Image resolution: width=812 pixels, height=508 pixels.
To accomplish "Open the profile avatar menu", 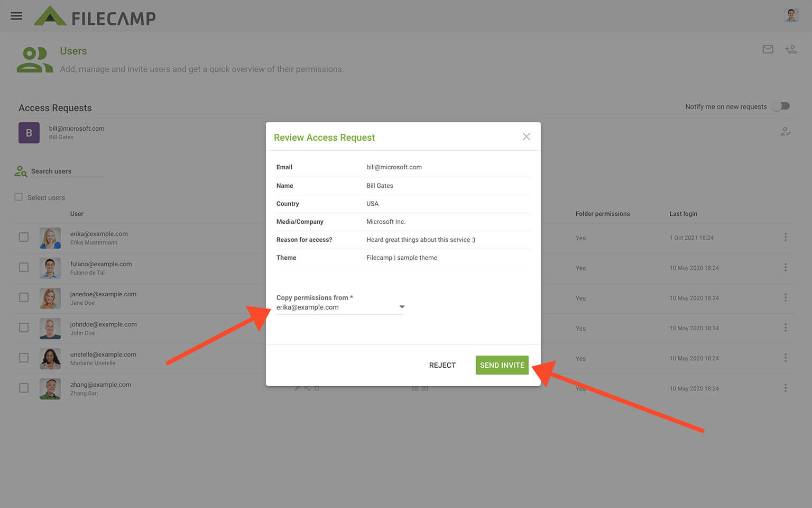I will 791,16.
